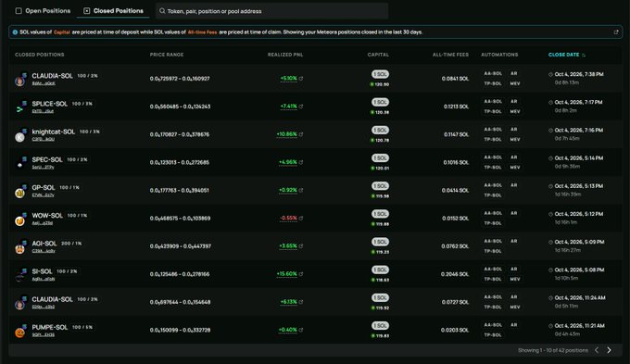Open the SPLICE-SOL position address link

pyautogui.click(x=43, y=111)
